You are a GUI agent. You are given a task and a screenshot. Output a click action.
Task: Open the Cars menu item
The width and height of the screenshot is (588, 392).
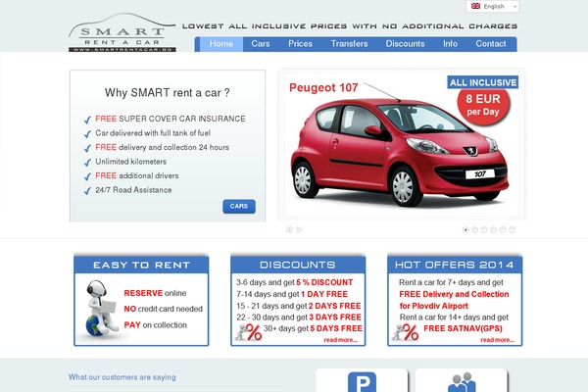click(x=261, y=44)
